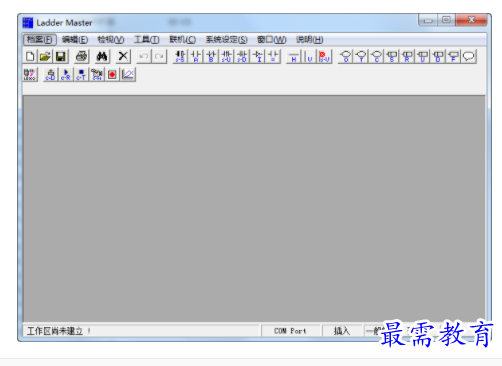The width and height of the screenshot is (502, 366).
Task: Insert the T timer coil
Action: tap(361, 56)
